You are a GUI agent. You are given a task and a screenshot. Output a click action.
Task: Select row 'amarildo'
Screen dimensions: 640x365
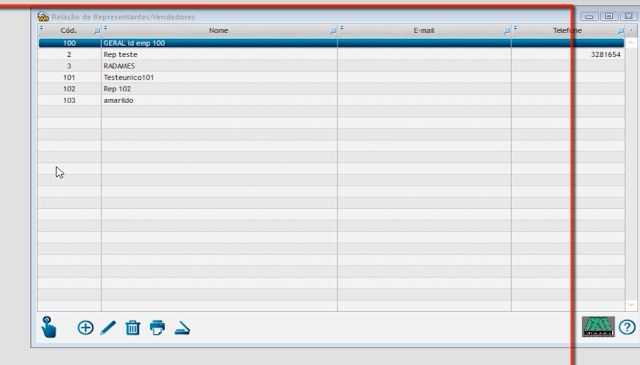(x=331, y=100)
